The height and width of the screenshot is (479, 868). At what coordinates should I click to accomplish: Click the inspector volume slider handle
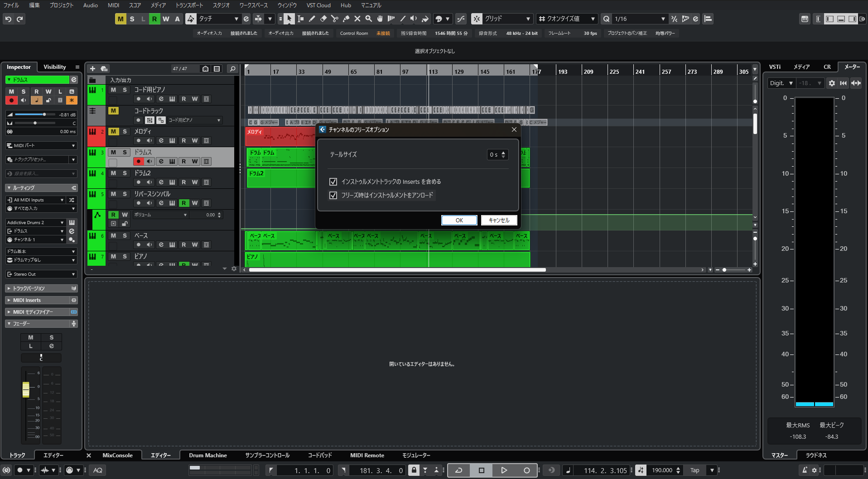click(44, 115)
